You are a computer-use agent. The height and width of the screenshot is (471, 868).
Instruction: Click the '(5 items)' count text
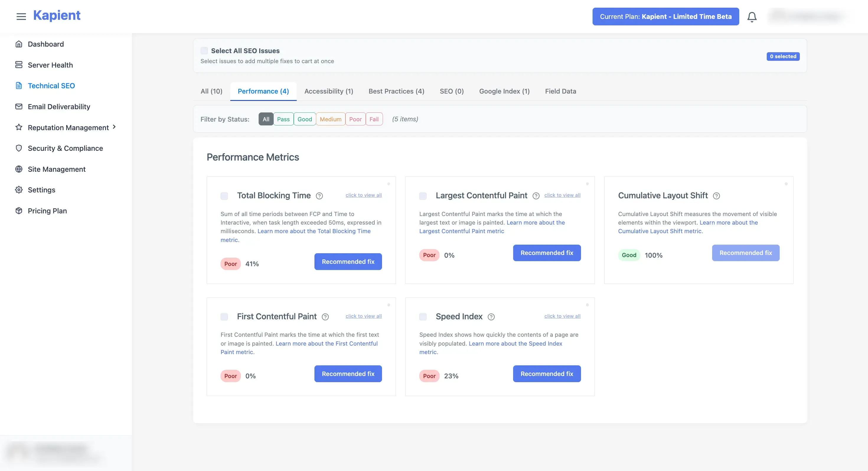[x=405, y=119]
